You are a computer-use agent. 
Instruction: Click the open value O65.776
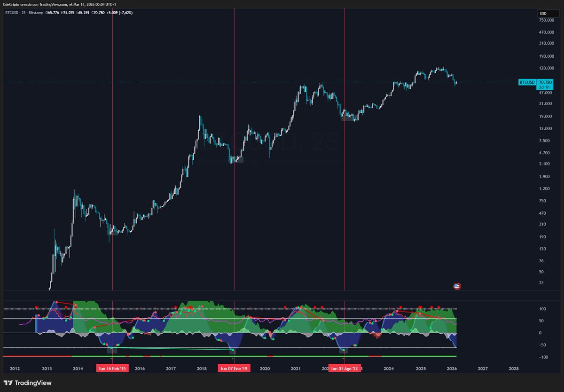53,13
